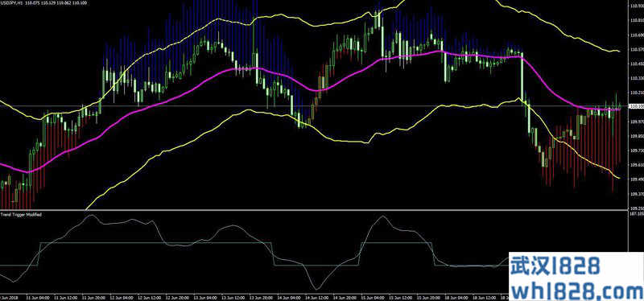This screenshot has width=644, height=301.
Task: Open the whl828.com watermark link
Action: pyautogui.click(x=576, y=289)
